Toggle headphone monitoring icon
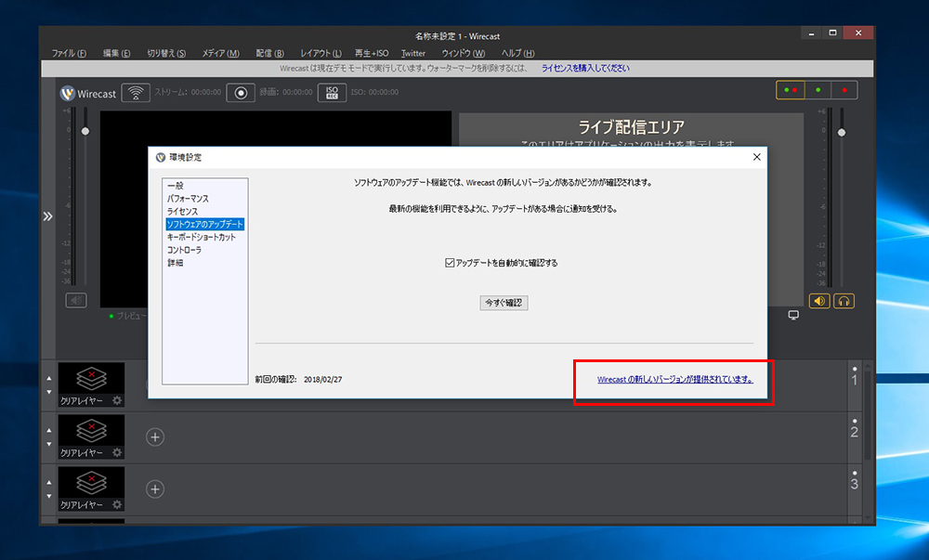929x560 pixels. (844, 301)
